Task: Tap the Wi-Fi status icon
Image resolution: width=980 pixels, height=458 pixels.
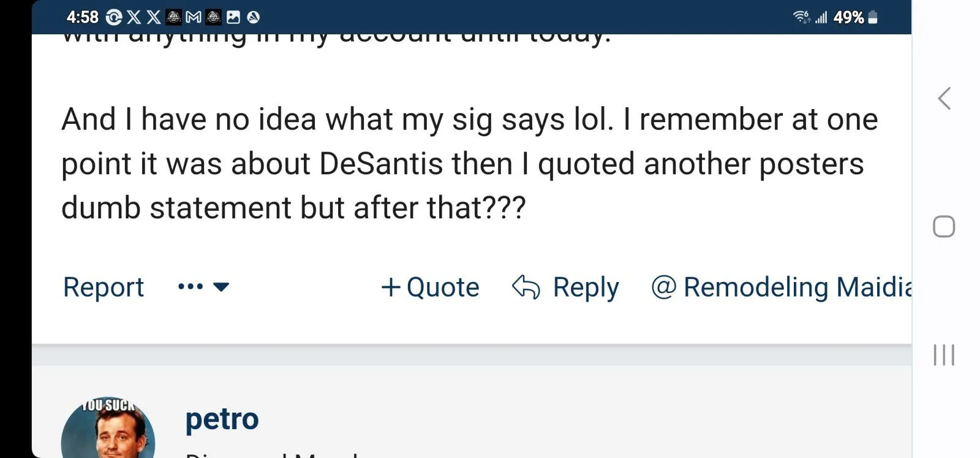Action: (x=801, y=17)
